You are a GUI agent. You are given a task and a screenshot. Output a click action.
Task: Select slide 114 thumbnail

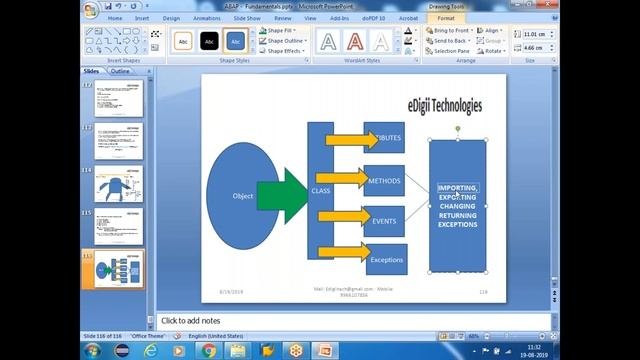(119, 184)
